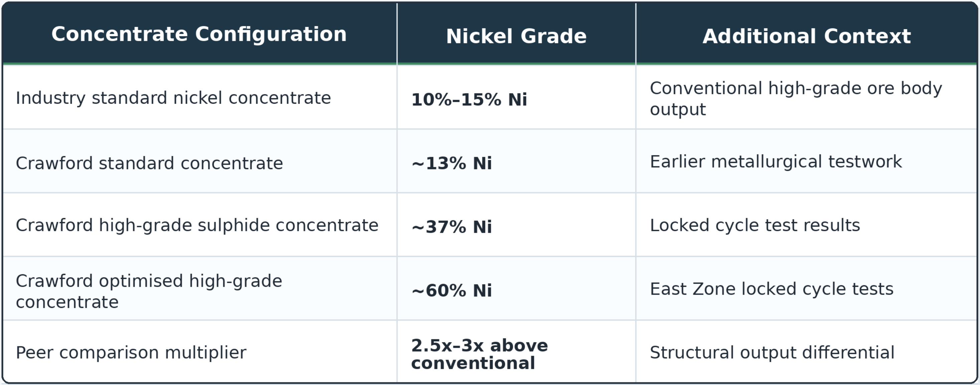Click the Locked cycle test results cell
Image resolution: width=980 pixels, height=385 pixels.
tap(807, 225)
